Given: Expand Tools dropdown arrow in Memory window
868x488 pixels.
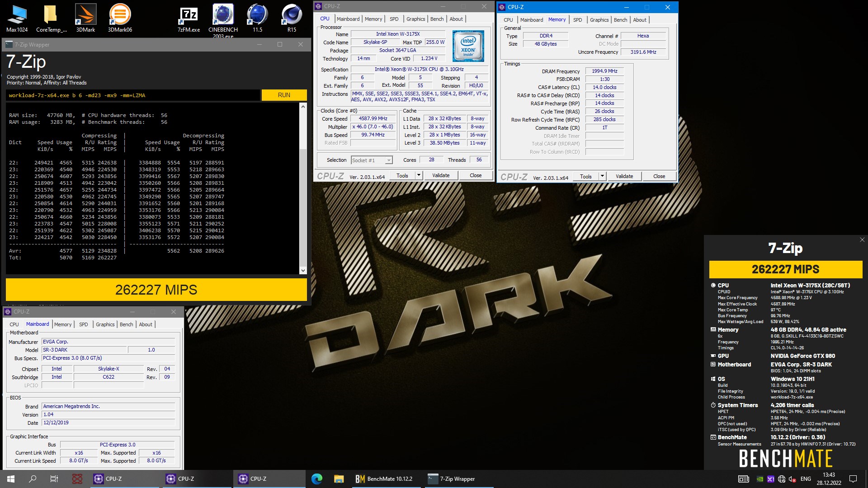Looking at the screenshot, I should point(602,176).
